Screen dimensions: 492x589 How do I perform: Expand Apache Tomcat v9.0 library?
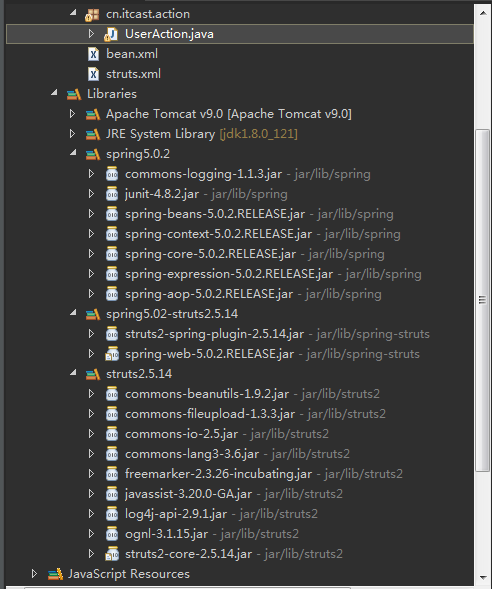(x=72, y=114)
